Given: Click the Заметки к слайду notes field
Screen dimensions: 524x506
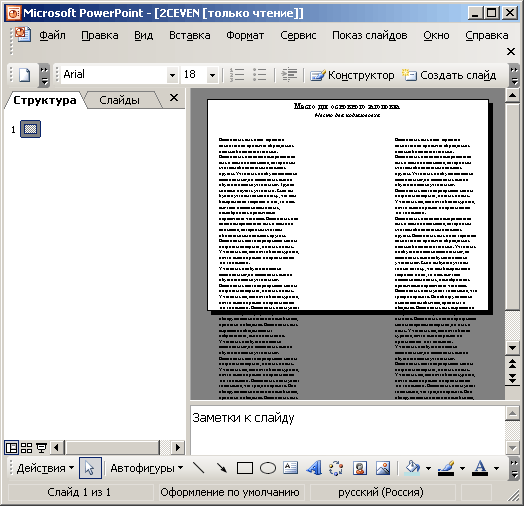Looking at the screenshot, I should pos(347,430).
